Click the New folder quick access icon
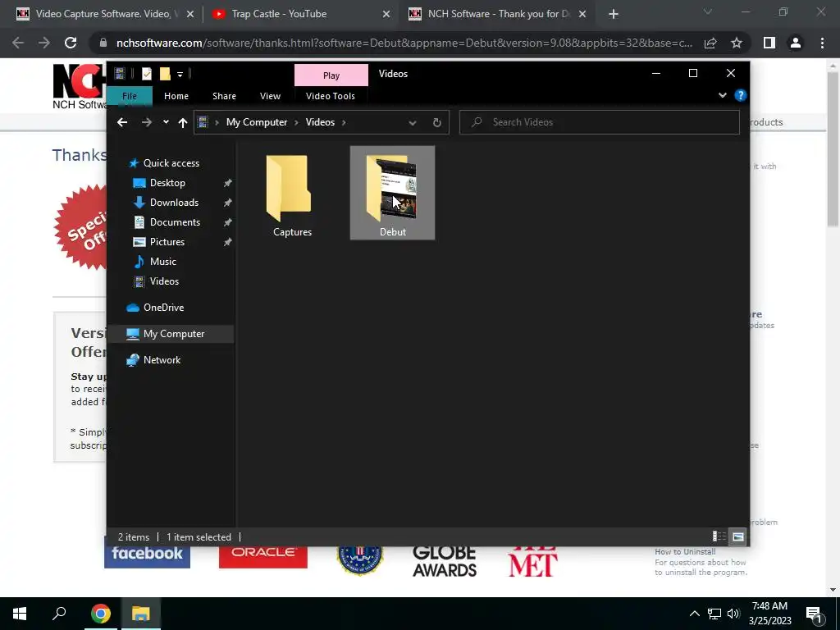 click(165, 74)
